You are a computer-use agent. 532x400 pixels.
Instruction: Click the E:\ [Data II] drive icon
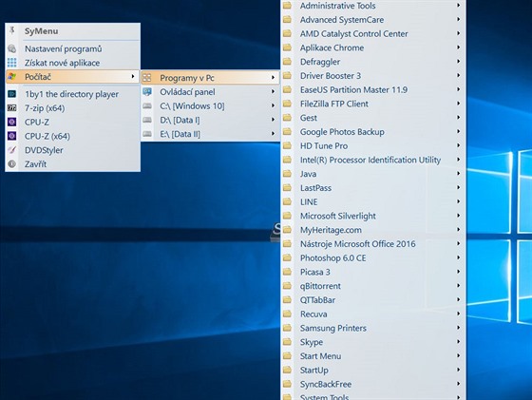click(147, 134)
